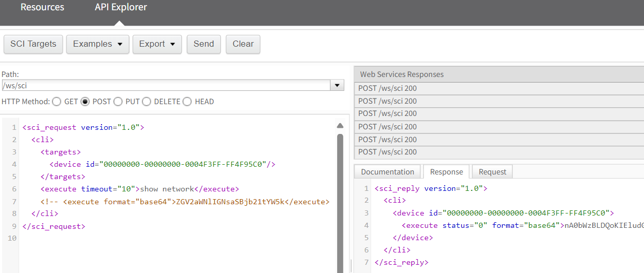The image size is (644, 273).
Task: Click the sci_request opening tag line
Action: click(83, 127)
